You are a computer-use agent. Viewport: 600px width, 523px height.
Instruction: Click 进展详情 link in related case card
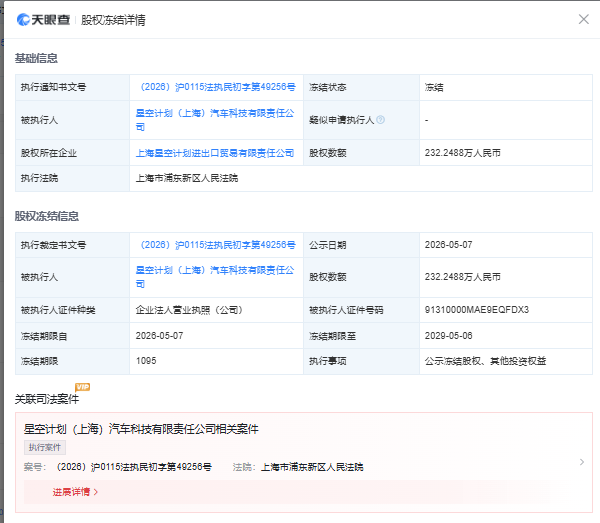[x=75, y=492]
